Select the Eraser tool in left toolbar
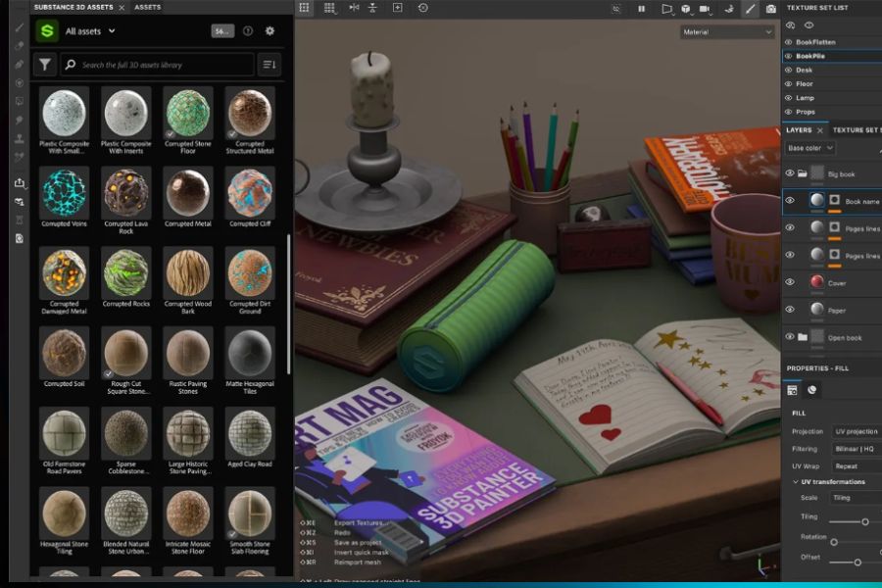Viewport: 882px width, 588px height. 20,46
